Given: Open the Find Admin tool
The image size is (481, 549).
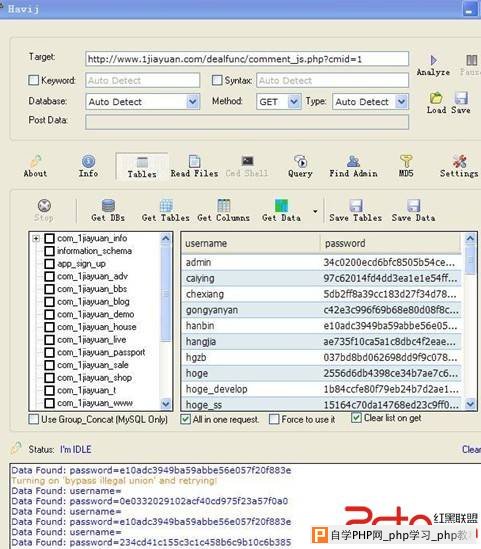Looking at the screenshot, I should point(353,166).
